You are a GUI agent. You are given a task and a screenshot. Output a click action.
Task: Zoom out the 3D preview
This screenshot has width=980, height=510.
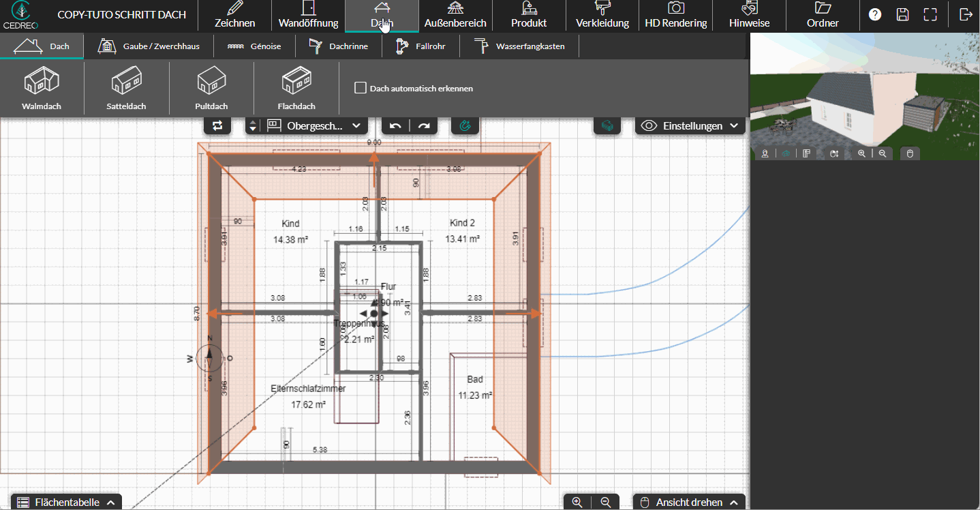[x=883, y=153]
